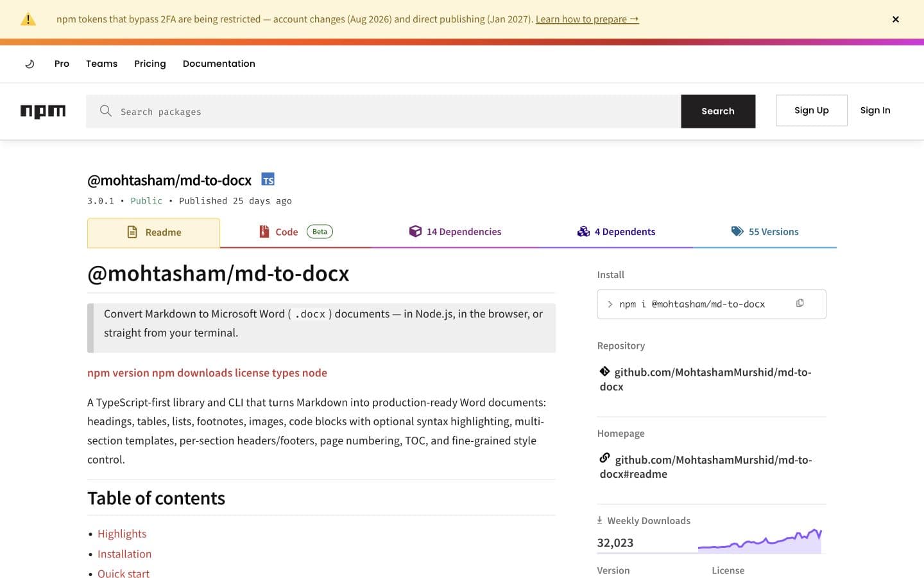Click the Sign Up button
This screenshot has height=578, width=924.
811,110
